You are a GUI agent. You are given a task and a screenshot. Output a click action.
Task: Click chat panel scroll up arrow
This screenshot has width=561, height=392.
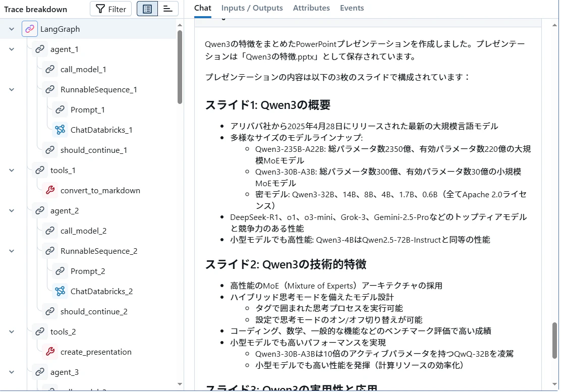pyautogui.click(x=554, y=25)
